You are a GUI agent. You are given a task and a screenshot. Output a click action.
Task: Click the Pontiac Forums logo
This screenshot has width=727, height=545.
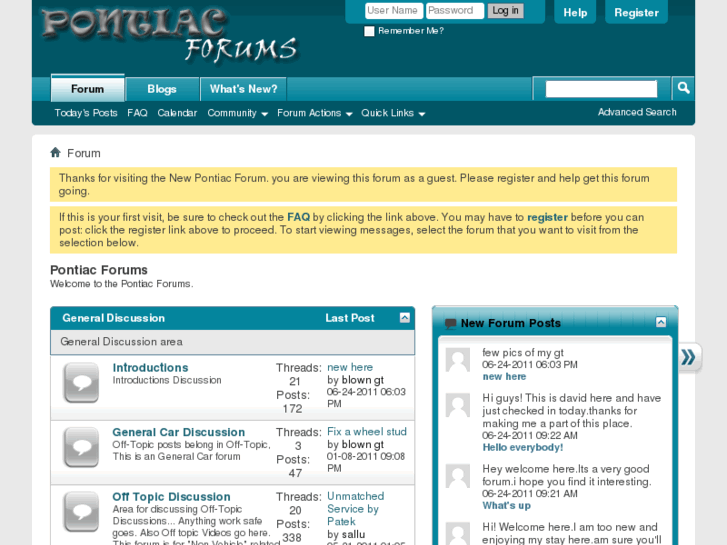tap(169, 36)
